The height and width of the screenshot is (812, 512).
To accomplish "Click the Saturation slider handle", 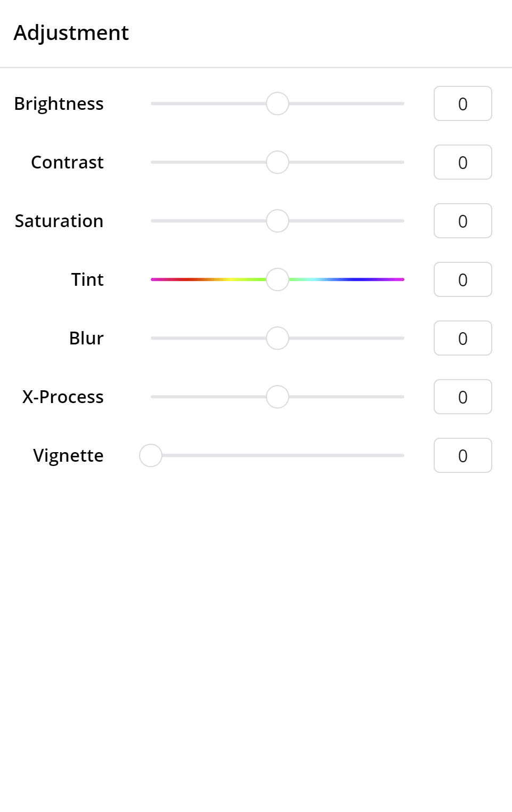I will click(278, 221).
